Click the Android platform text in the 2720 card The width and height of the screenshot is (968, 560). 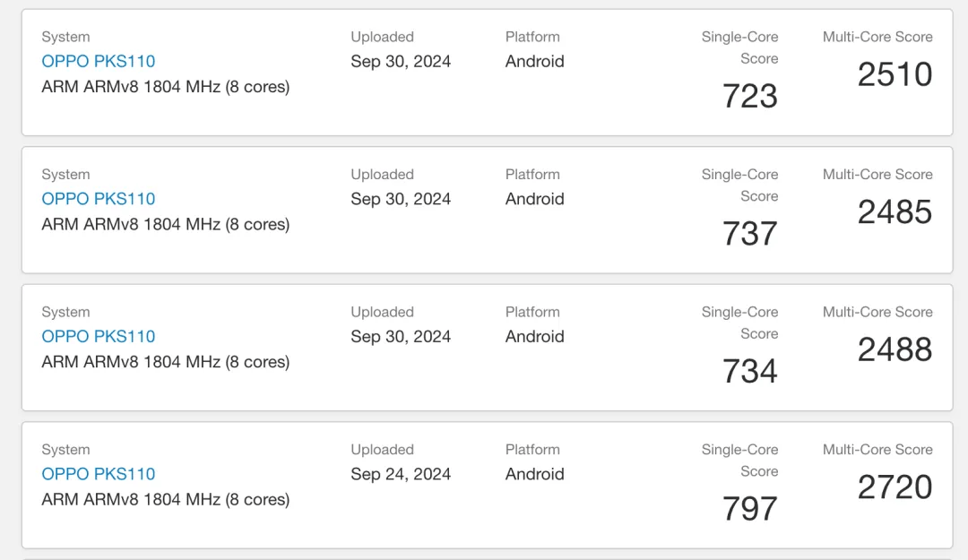tap(535, 474)
